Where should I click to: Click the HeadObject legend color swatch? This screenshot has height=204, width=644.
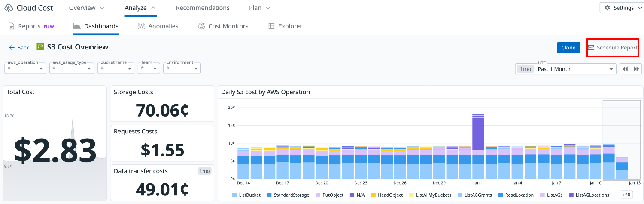point(374,195)
